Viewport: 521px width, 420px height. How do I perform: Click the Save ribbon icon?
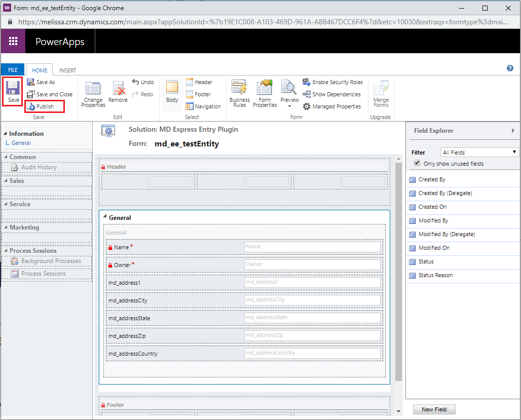[x=13, y=91]
